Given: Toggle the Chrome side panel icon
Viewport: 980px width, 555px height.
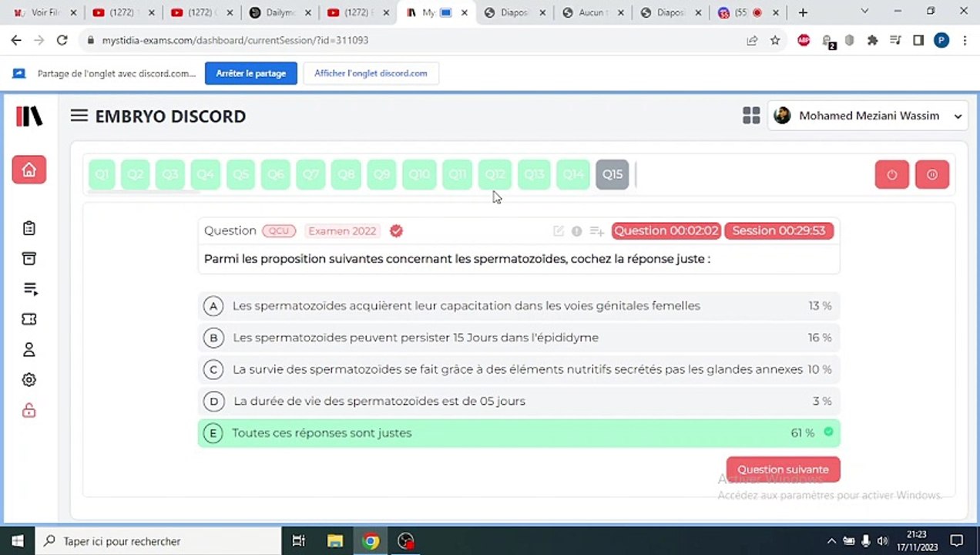Looking at the screenshot, I should 918,40.
